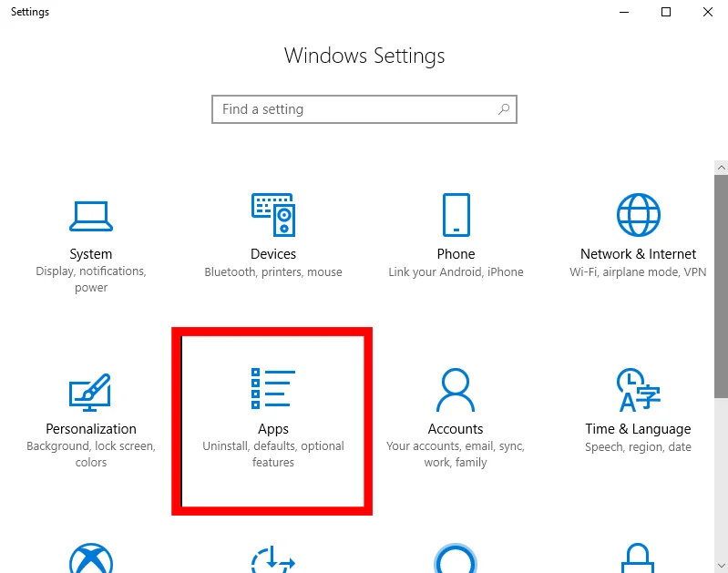
Task: Click 'Wi-Fi, airplane mode, VPN' description
Action: click(x=639, y=272)
